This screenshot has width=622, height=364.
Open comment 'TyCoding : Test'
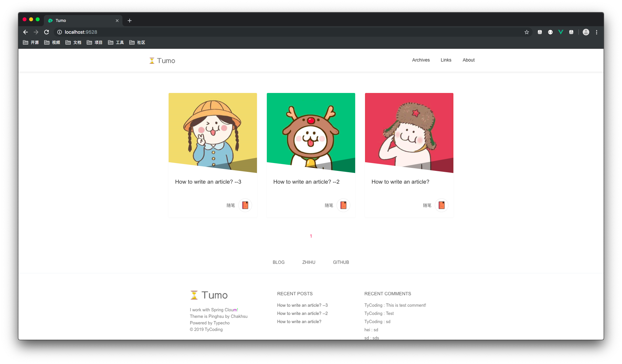pos(379,313)
